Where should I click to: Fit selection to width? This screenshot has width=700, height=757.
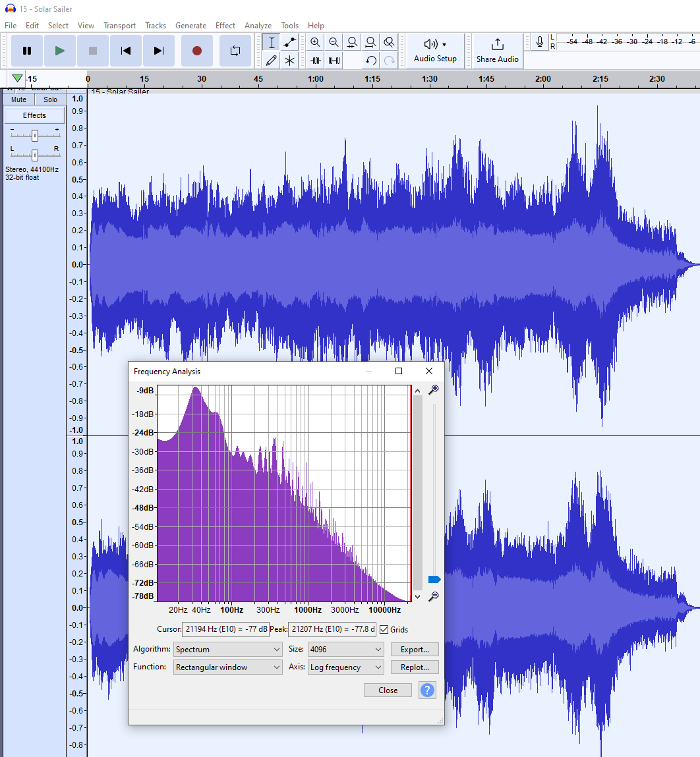[352, 42]
